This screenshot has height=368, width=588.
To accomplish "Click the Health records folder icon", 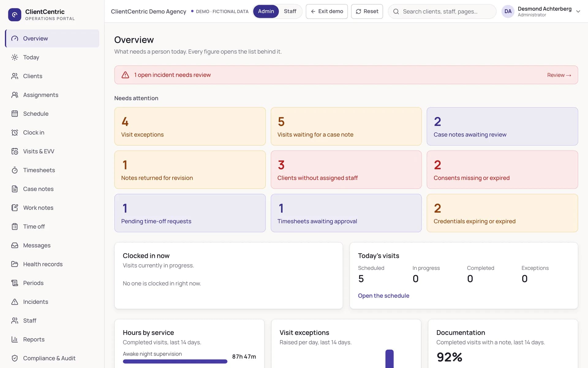I will pyautogui.click(x=15, y=264).
